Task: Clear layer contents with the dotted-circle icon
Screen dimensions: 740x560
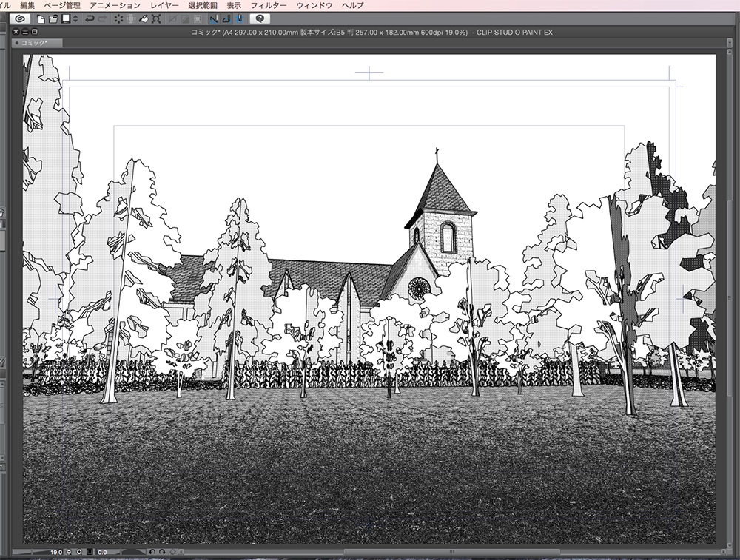Action: point(118,19)
